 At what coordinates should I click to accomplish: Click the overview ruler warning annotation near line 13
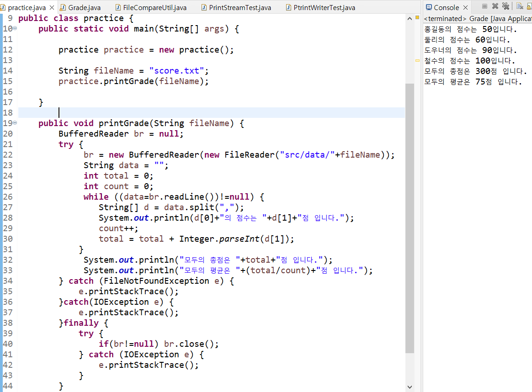pyautogui.click(x=417, y=61)
